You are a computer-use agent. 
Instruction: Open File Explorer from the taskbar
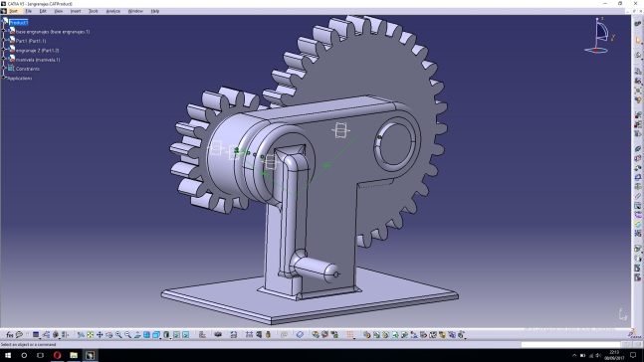pyautogui.click(x=74, y=355)
